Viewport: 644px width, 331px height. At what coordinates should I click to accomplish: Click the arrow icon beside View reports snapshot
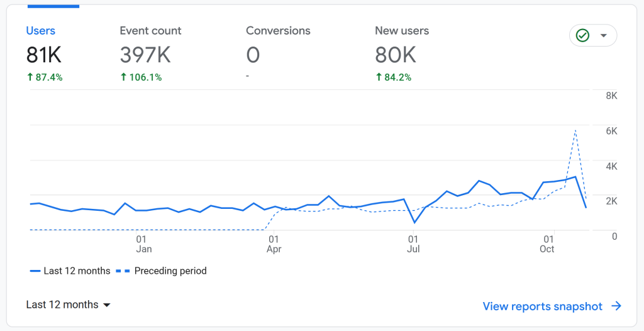(x=616, y=306)
